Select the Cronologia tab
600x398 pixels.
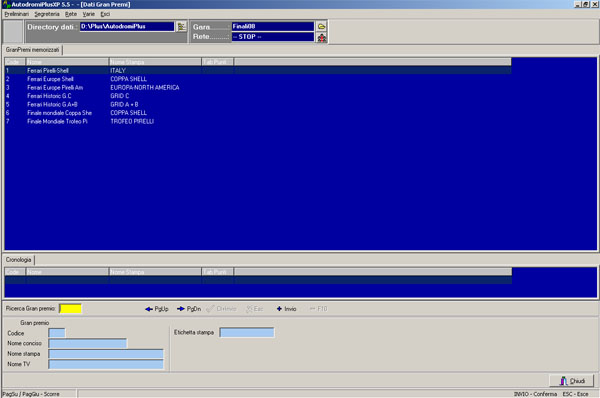(x=18, y=260)
